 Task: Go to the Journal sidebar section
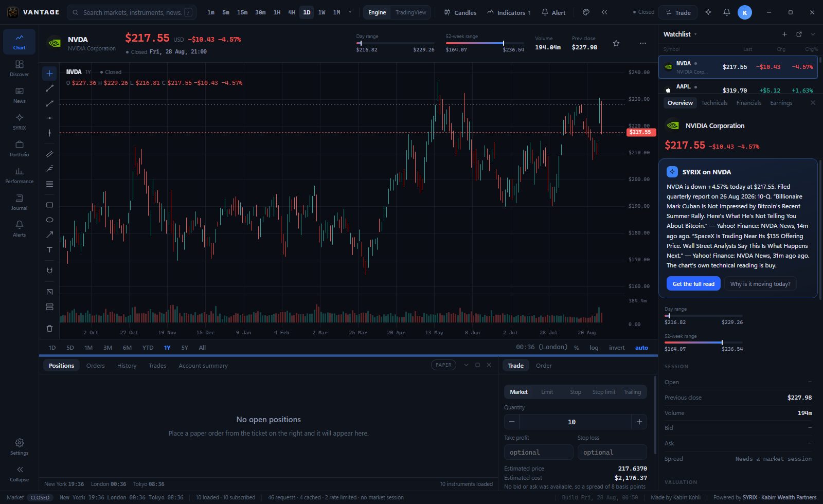tap(19, 202)
